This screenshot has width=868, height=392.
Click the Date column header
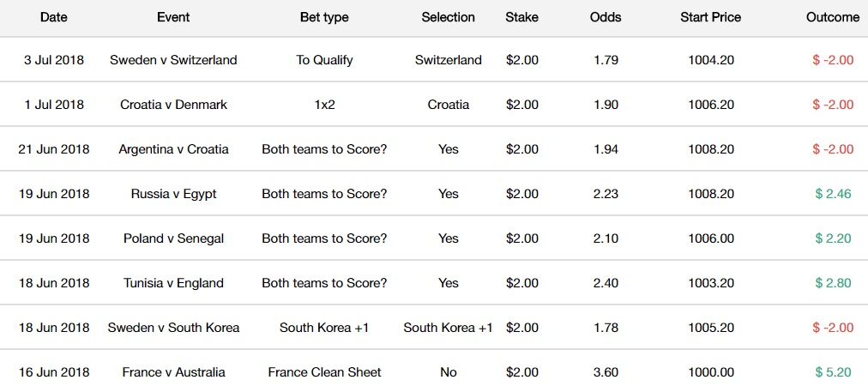point(53,17)
